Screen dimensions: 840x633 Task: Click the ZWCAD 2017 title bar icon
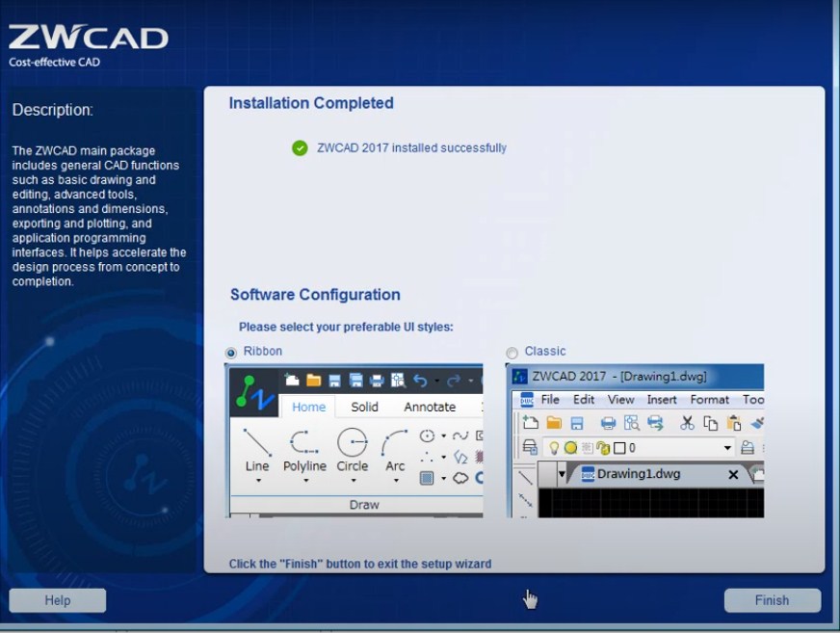tap(519, 377)
